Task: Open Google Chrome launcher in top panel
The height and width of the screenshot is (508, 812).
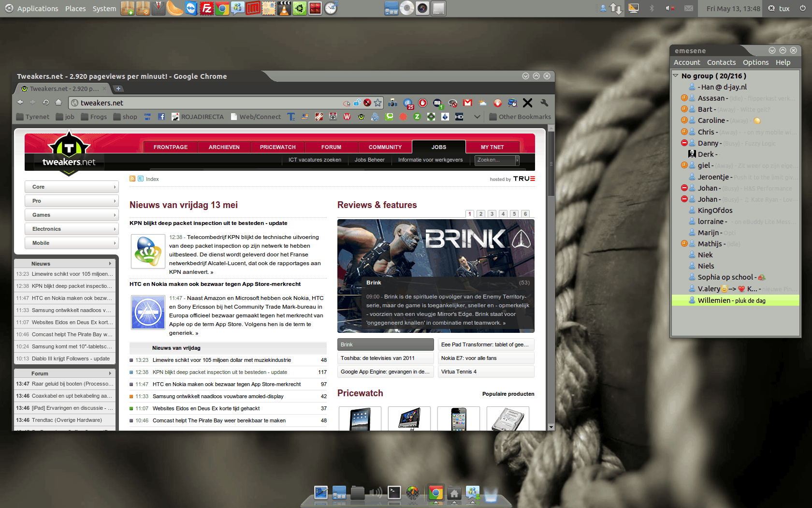Action: pyautogui.click(x=222, y=8)
